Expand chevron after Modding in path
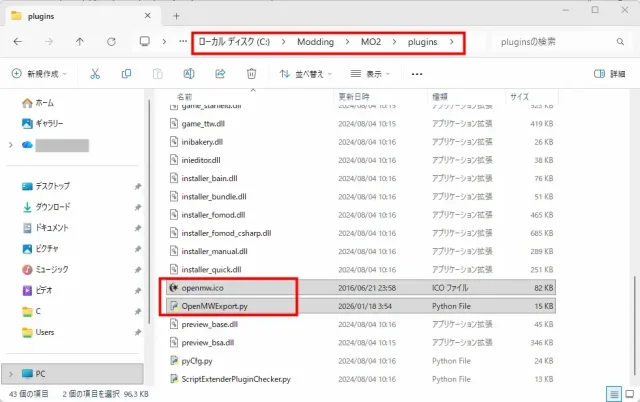The width and height of the screenshot is (640, 402). 347,42
